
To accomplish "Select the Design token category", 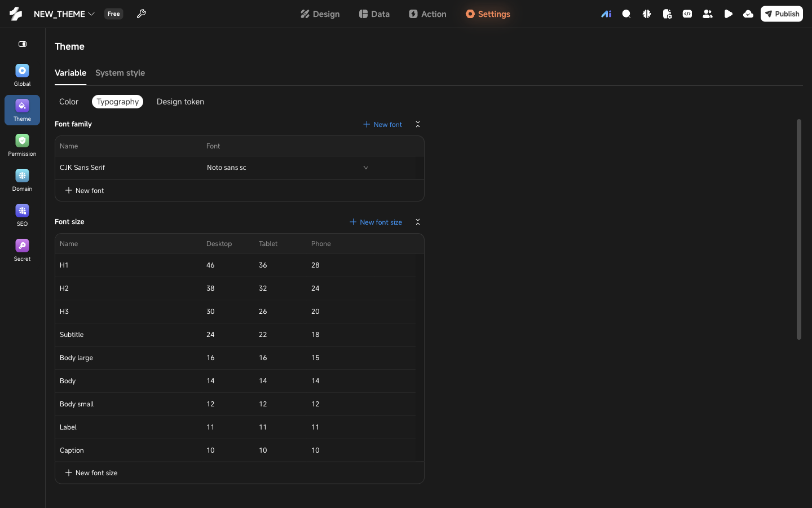I will click(x=180, y=102).
